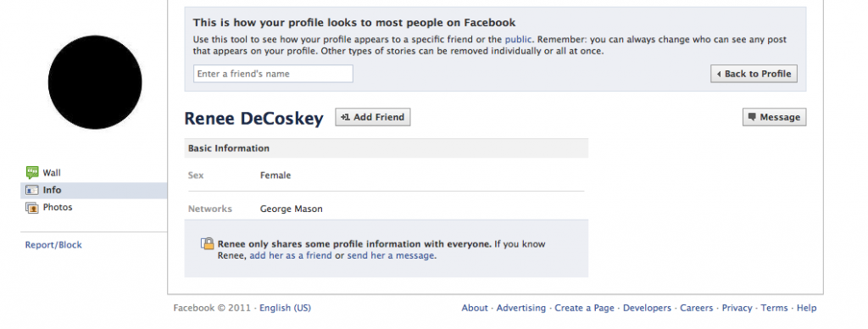Screen dimensions: 868x329
Task: Click the Wall speech bubble icon
Action: point(32,172)
